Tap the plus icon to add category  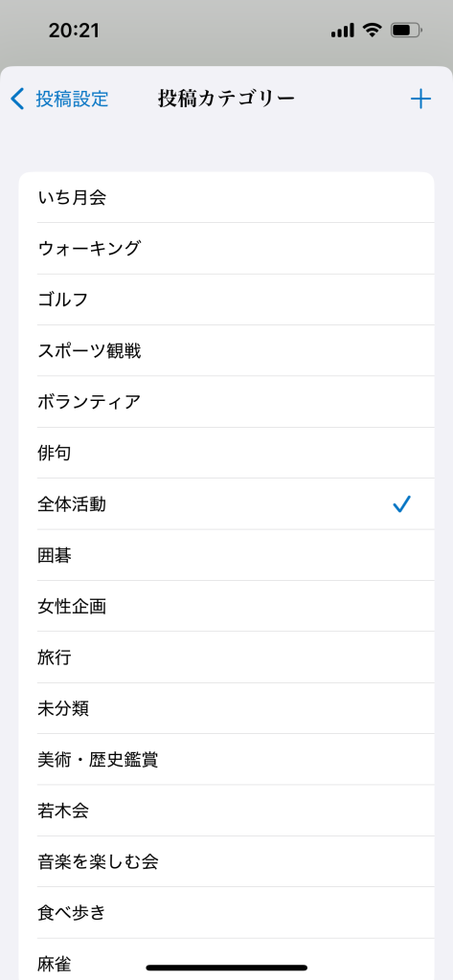[420, 99]
